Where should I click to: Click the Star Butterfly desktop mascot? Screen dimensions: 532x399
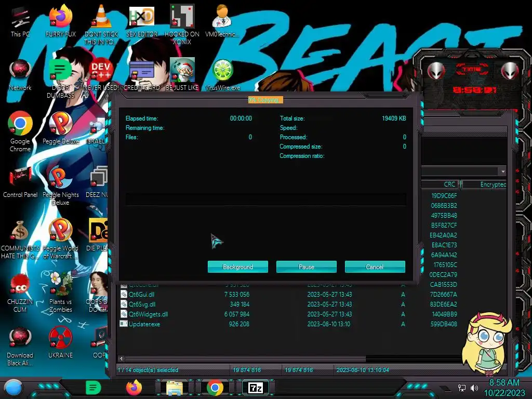(x=487, y=343)
